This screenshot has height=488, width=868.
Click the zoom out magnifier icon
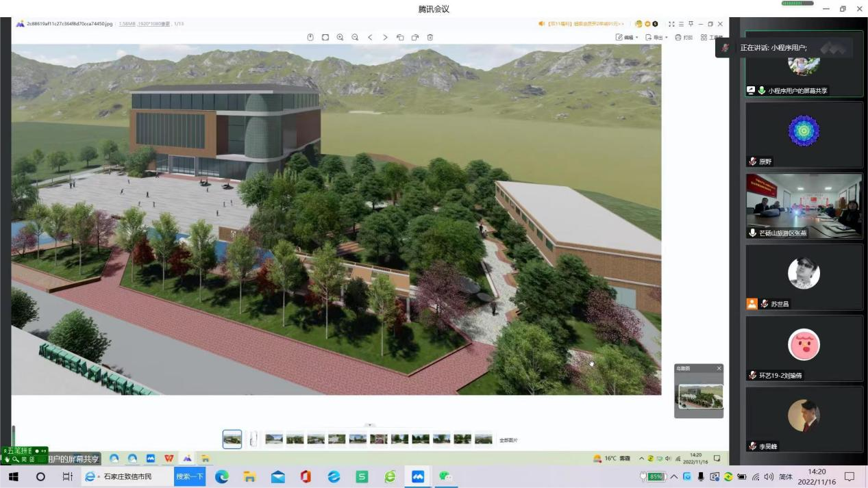point(355,38)
